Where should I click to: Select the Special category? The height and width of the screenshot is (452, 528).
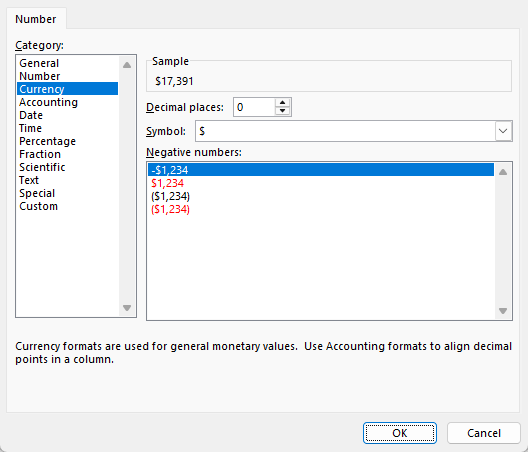pos(67,193)
